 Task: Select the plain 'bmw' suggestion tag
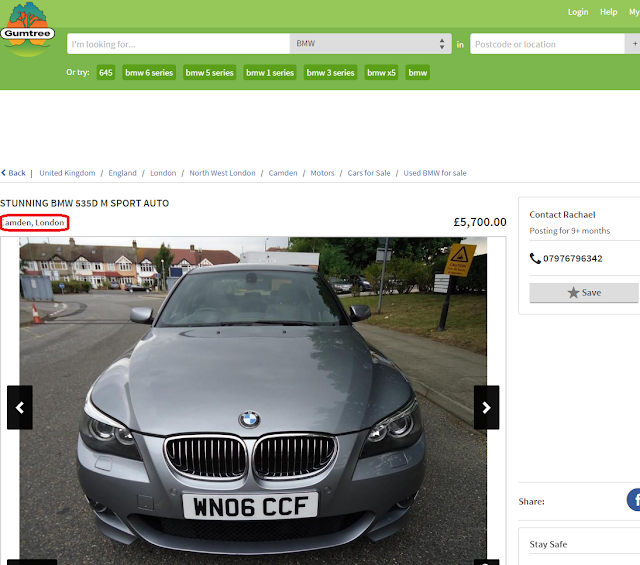tap(418, 73)
